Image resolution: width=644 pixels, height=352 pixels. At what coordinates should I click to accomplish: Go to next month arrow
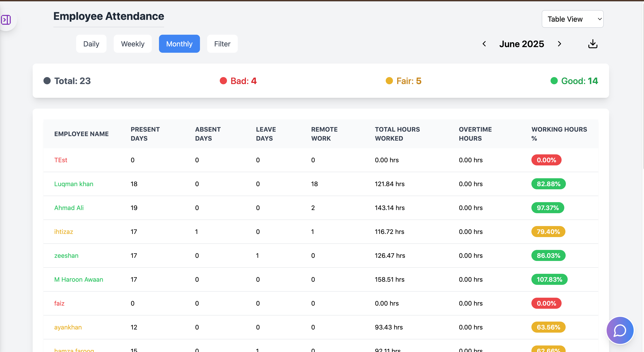coord(560,44)
